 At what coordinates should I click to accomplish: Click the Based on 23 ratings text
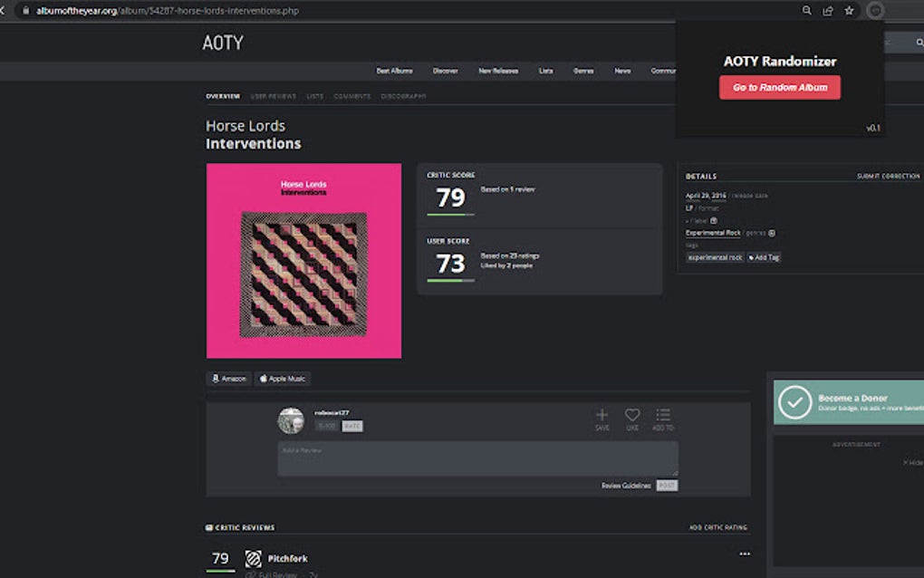(x=510, y=255)
